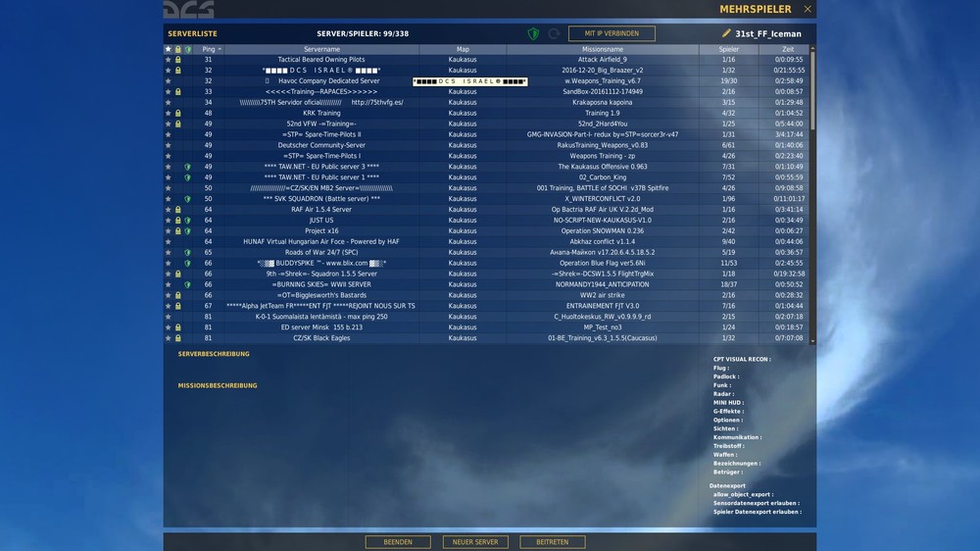Viewport: 980px width, 551px height.
Task: Select mission name Operation Blue Flag ver5.6Ni
Action: click(603, 264)
